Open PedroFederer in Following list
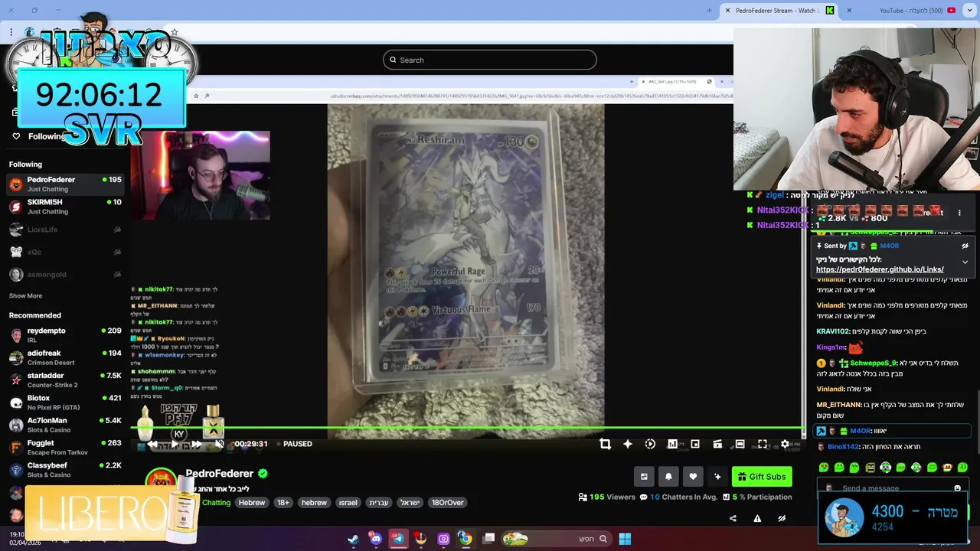 pyautogui.click(x=65, y=184)
